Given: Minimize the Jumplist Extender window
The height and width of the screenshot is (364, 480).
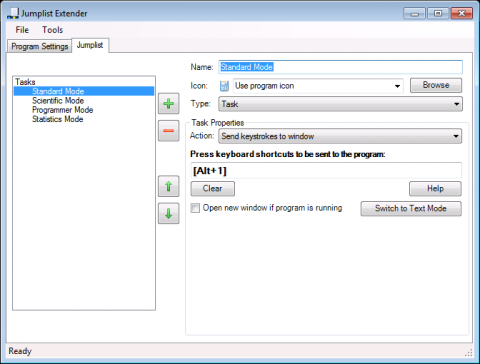Looking at the screenshot, I should 414,14.
